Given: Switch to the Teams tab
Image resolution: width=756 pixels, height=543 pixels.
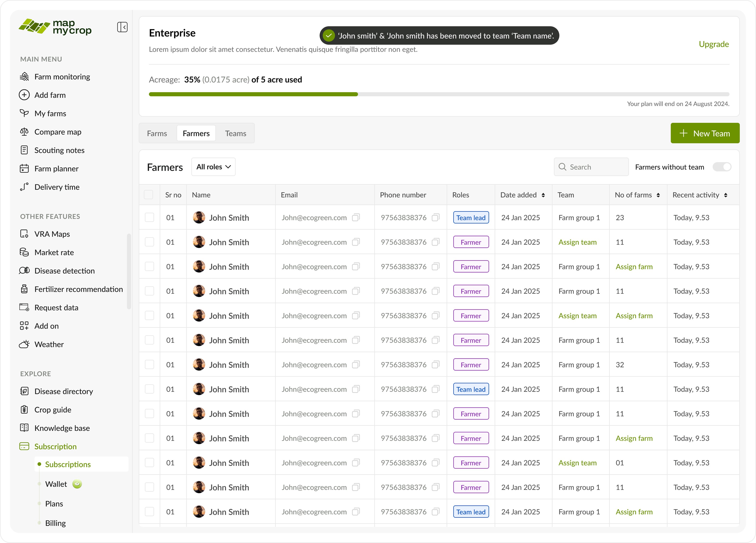Looking at the screenshot, I should [x=235, y=133].
